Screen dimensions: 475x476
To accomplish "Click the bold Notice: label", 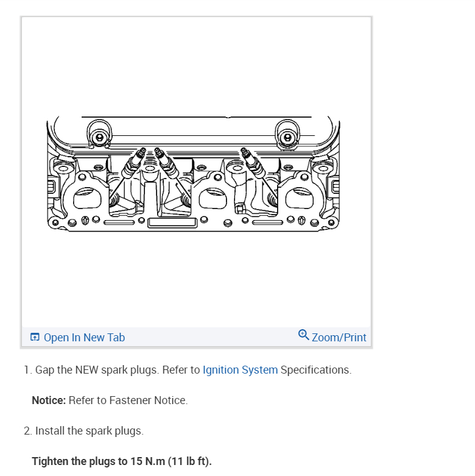I will 49,400.
